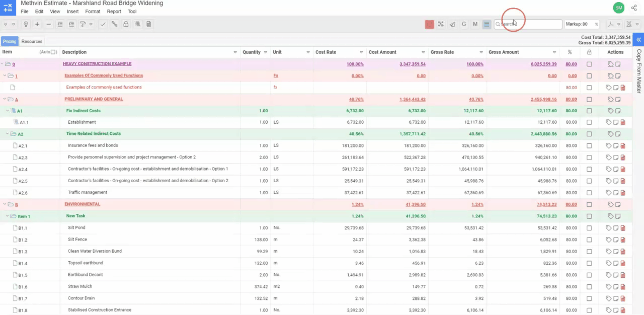Click the paint roller format icon
Screen dimensions: 644x315
(83, 24)
